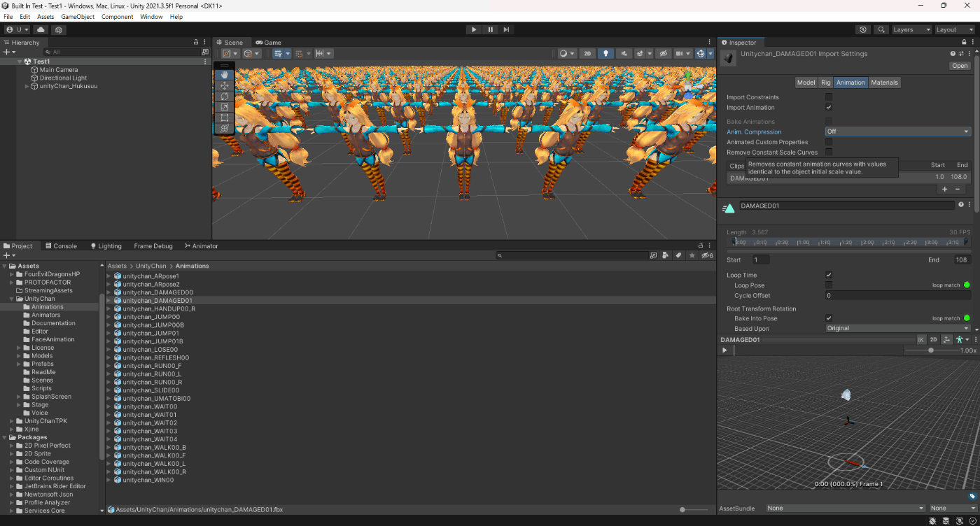Adjust the preview playback speed slider
Image resolution: width=980 pixels, height=526 pixels.
pyautogui.click(x=930, y=350)
